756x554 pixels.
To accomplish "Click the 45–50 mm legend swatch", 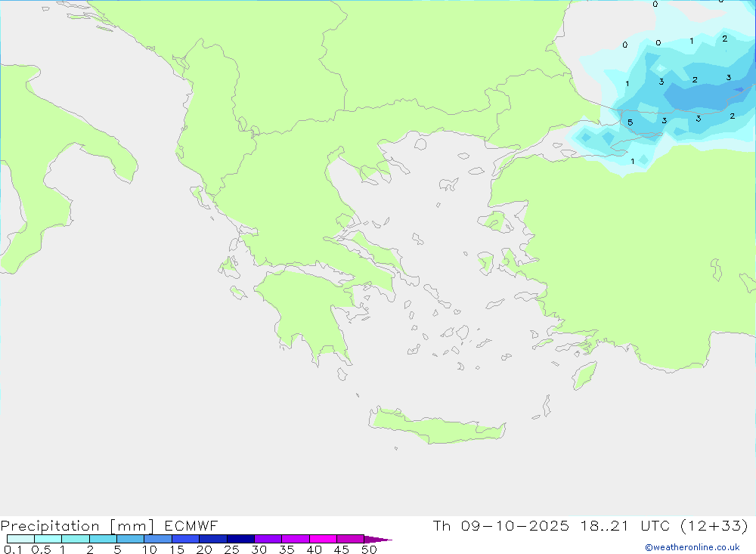I will tap(351, 539).
